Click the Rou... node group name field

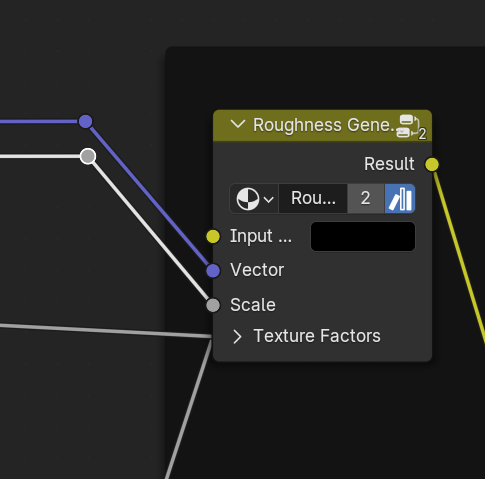[313, 199]
